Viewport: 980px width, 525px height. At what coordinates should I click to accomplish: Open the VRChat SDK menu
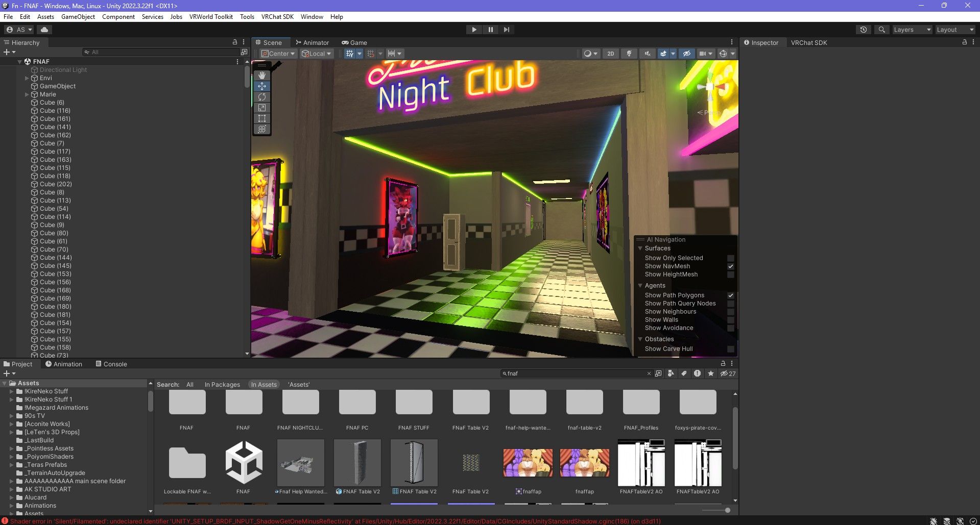click(277, 17)
